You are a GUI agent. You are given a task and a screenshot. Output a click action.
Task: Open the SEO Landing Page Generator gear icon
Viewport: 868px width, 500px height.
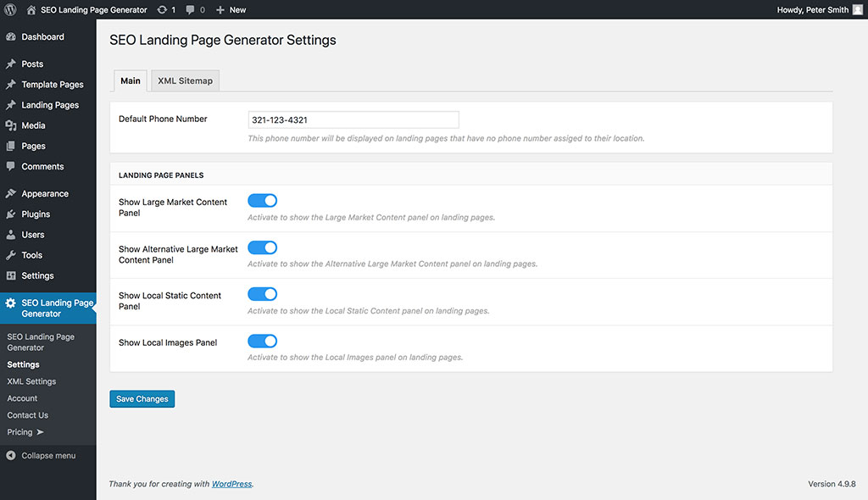coord(12,302)
